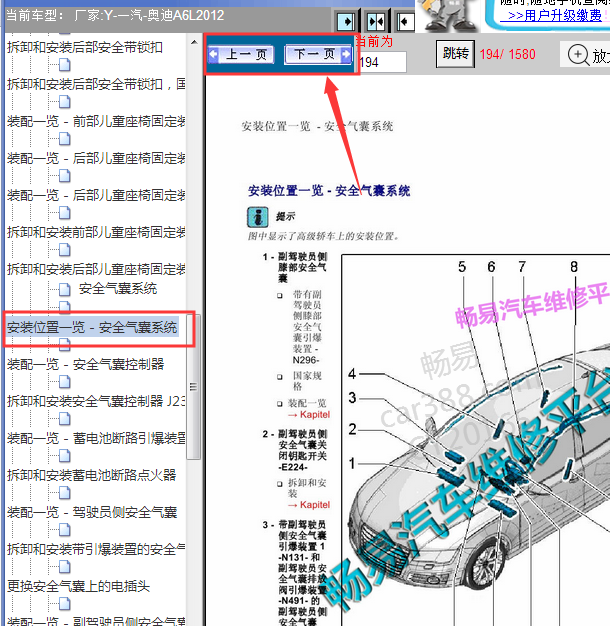Select 拆卸和安装蓄电池断路点火器 item
The height and width of the screenshot is (626, 610).
click(x=91, y=475)
